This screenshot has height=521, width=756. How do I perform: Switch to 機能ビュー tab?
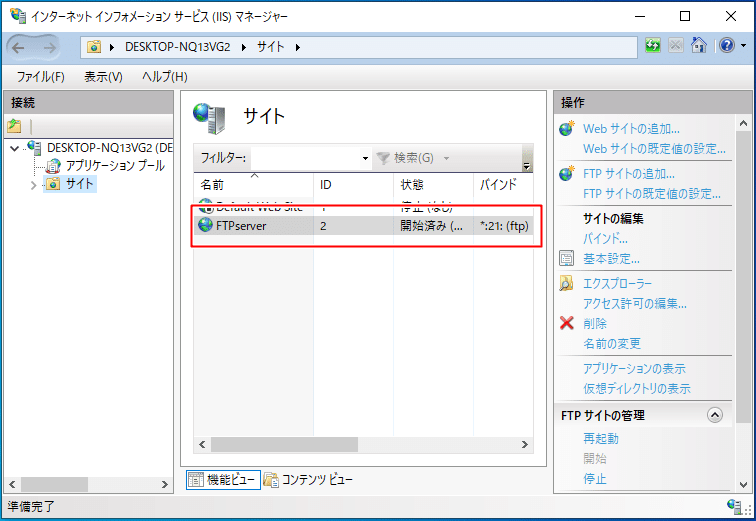pos(223,480)
